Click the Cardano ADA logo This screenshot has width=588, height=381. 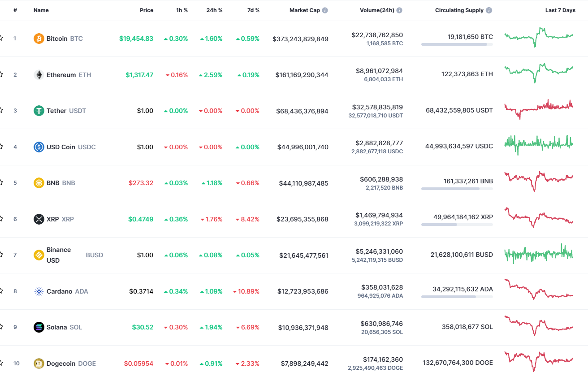(39, 291)
